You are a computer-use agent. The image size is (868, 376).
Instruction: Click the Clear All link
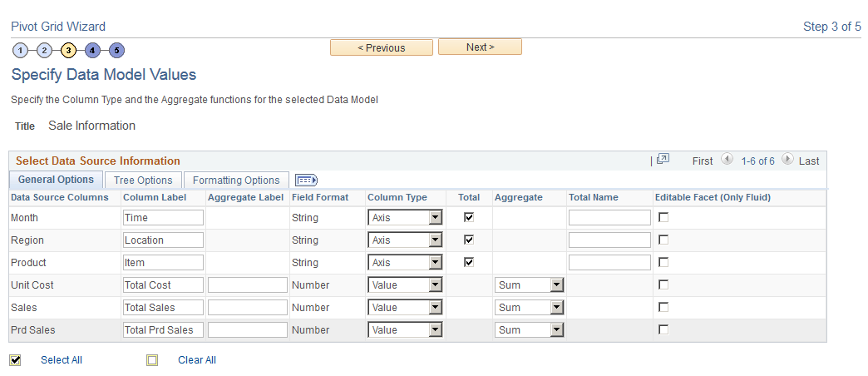197,360
